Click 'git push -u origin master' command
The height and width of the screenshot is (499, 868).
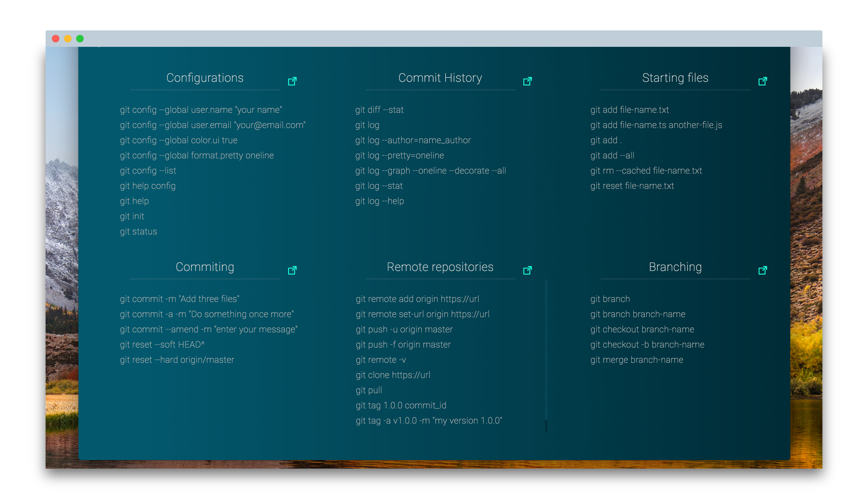pyautogui.click(x=404, y=329)
